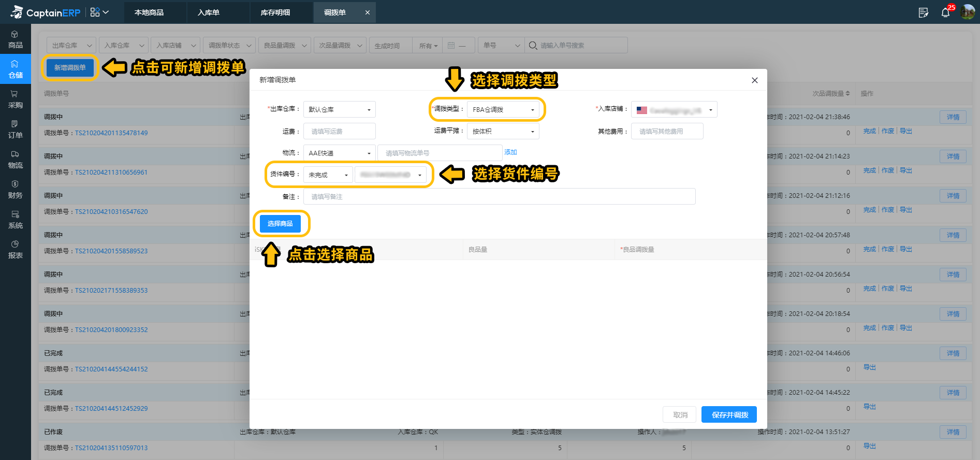Open the 默认仓库 出库仓库 dropdown in dialog
This screenshot has width=980, height=460.
click(339, 109)
